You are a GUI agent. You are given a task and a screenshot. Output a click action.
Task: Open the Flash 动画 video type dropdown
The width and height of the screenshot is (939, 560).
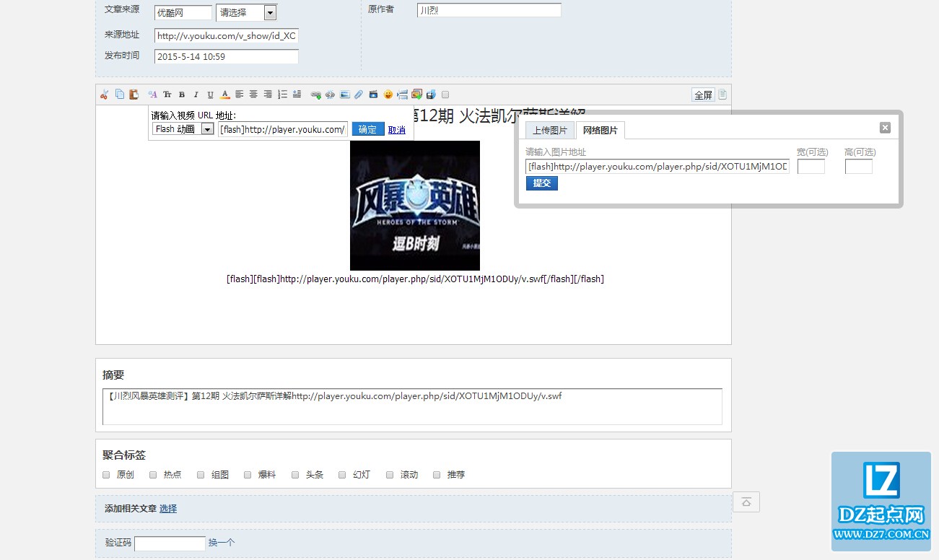[183, 129]
